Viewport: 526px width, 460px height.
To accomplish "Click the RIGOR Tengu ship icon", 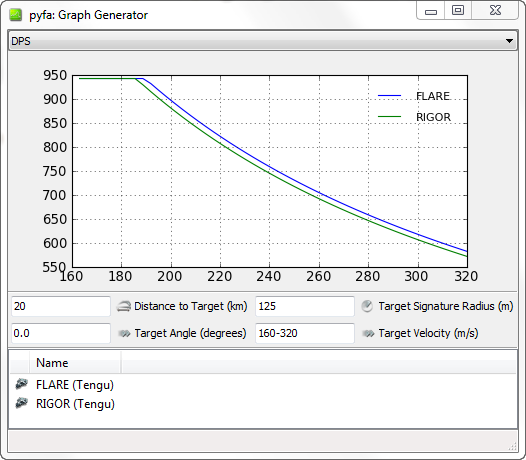I will [21, 403].
